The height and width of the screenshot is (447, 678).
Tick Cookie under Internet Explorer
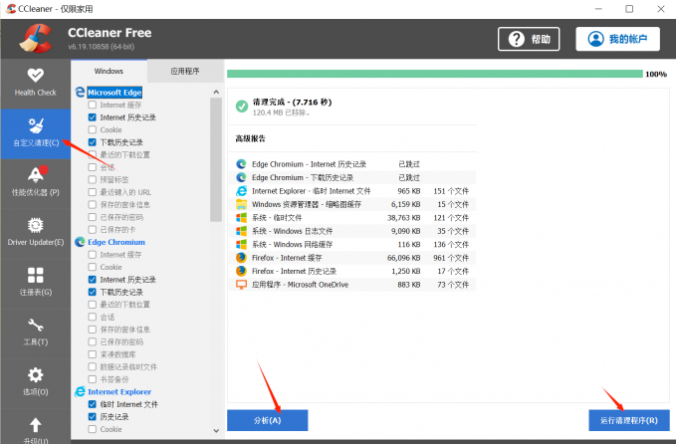(92, 429)
